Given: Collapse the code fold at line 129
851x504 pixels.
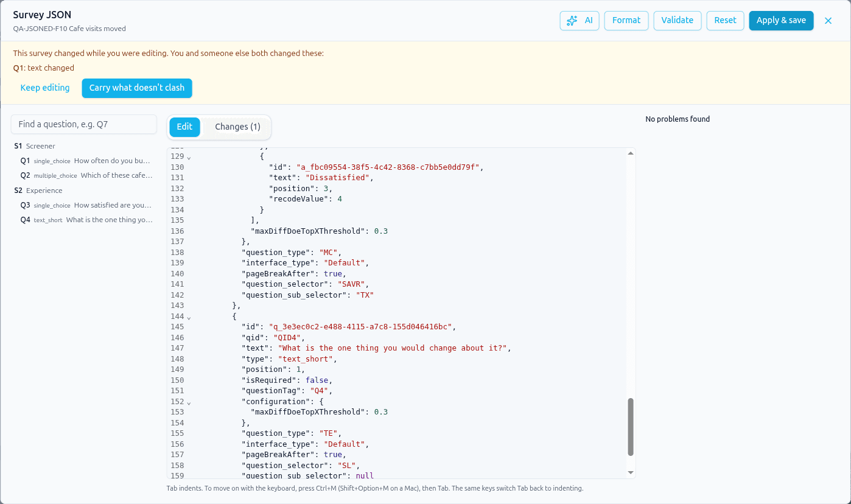Looking at the screenshot, I should coord(189,157).
